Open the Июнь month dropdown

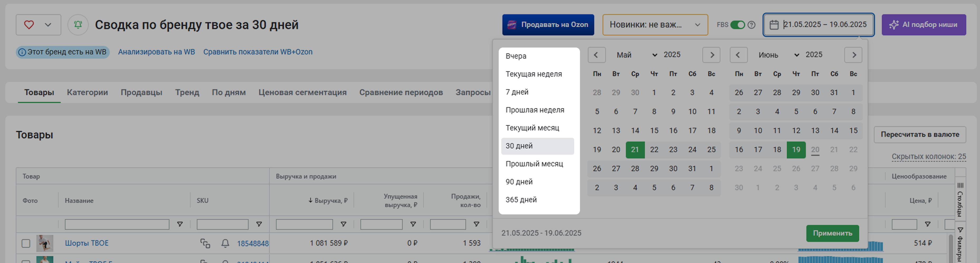pyautogui.click(x=778, y=55)
